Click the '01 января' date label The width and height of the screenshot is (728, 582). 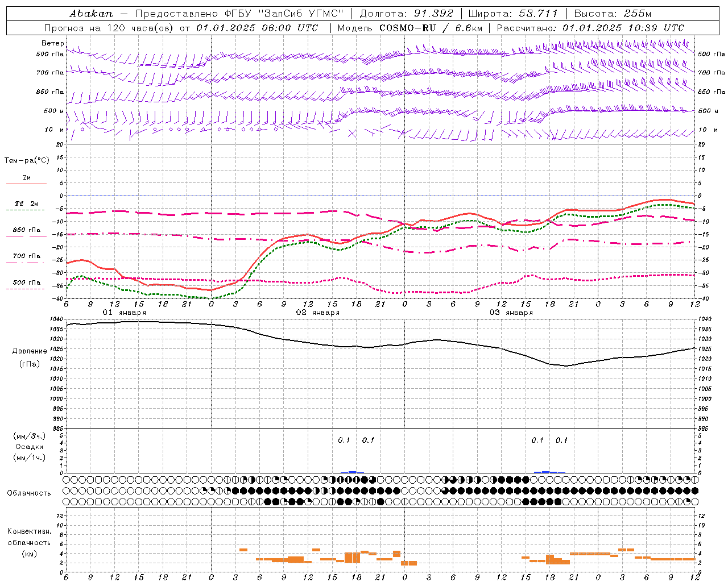125,313
